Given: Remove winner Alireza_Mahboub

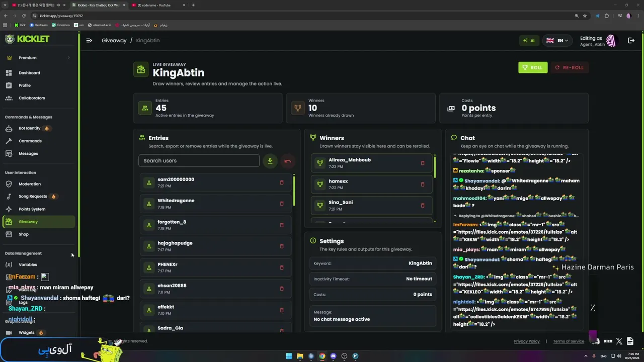Looking at the screenshot, I should coord(423,163).
